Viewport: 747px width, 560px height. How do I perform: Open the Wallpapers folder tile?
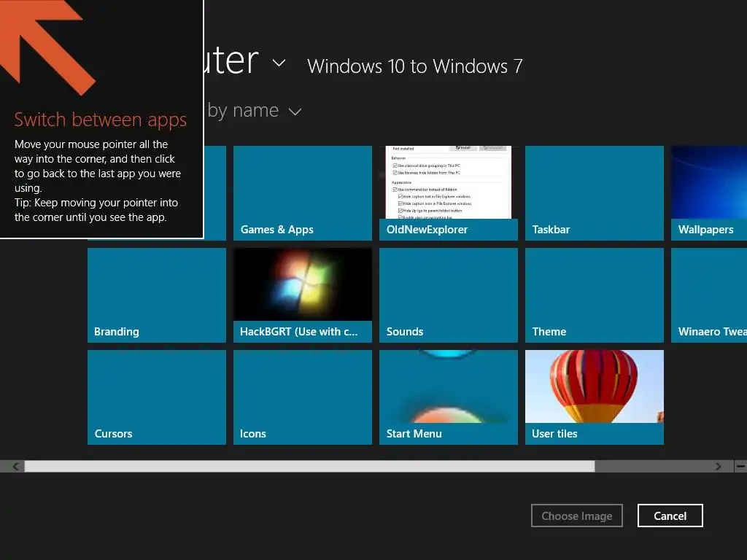pyautogui.click(x=709, y=192)
